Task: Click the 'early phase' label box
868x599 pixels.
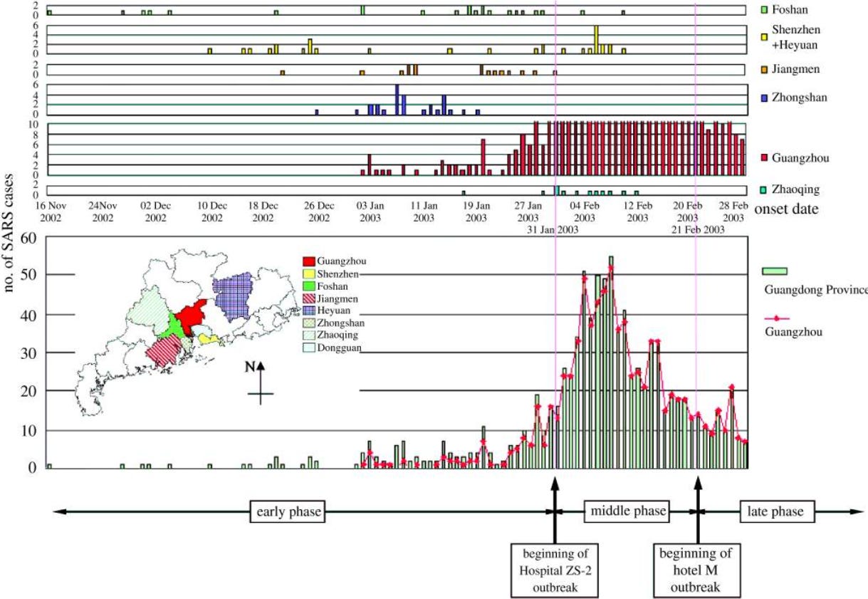Action: click(286, 511)
